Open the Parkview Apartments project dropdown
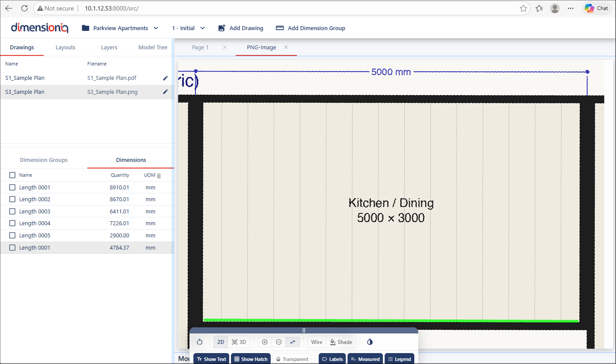Viewport: 616px width, 364px height. [x=120, y=28]
